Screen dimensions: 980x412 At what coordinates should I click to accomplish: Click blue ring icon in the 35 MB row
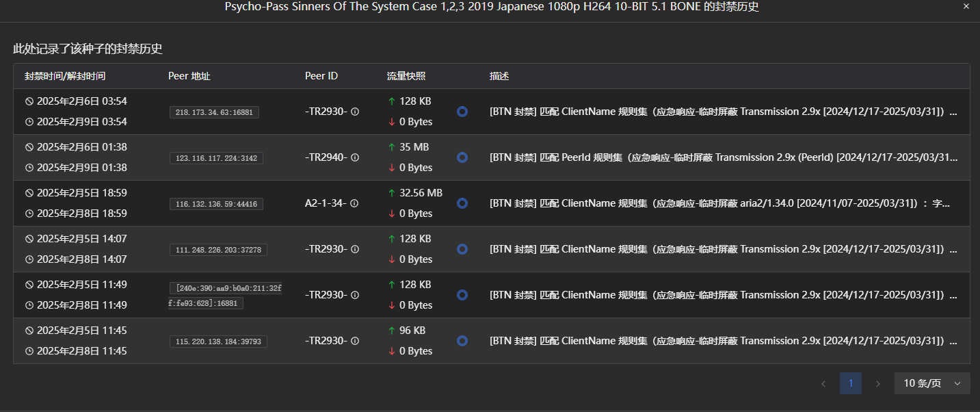coord(462,157)
